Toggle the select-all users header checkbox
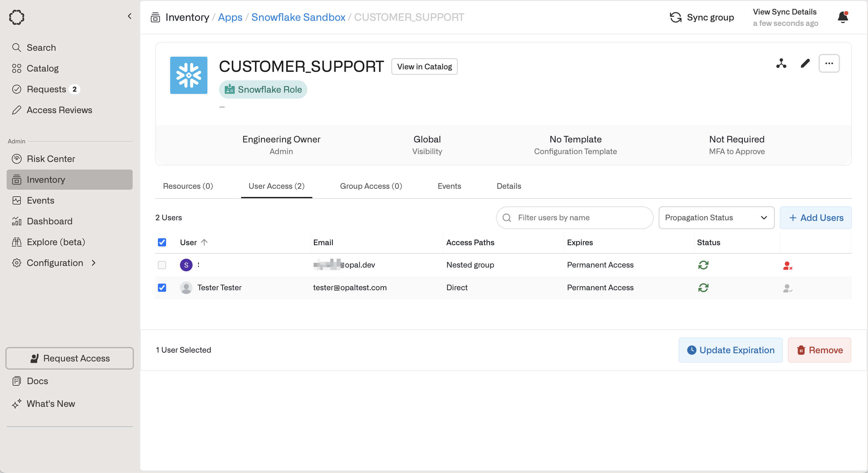Viewport: 868px width, 473px height. 162,242
